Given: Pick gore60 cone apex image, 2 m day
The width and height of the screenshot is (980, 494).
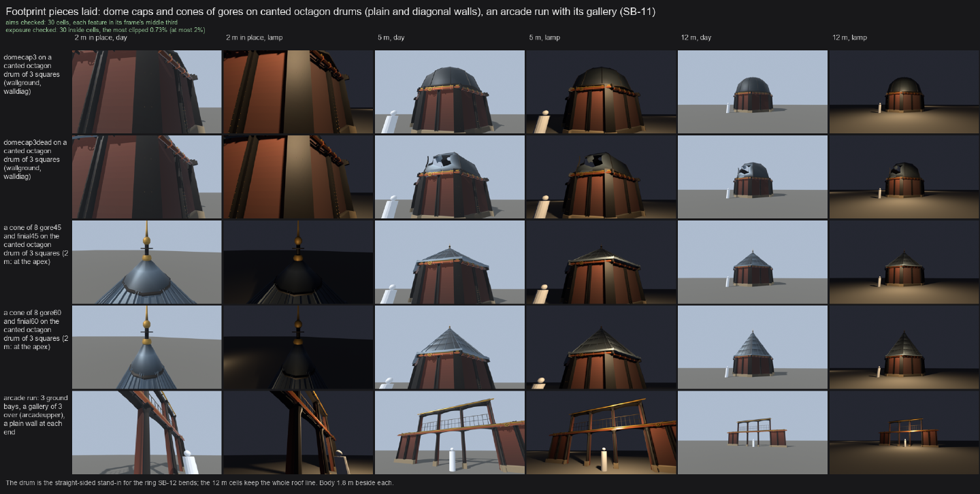Looking at the screenshot, I should tap(147, 347).
